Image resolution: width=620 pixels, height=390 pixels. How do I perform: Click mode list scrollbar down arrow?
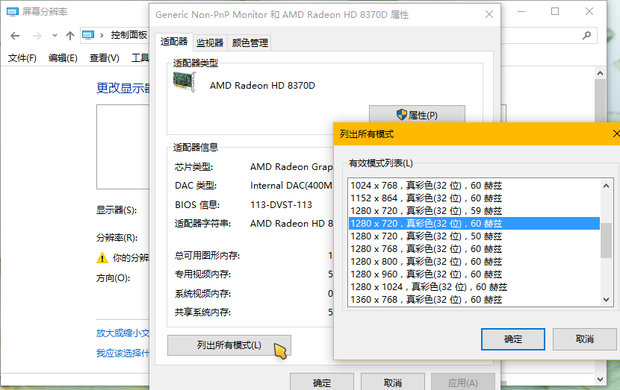coord(606,299)
